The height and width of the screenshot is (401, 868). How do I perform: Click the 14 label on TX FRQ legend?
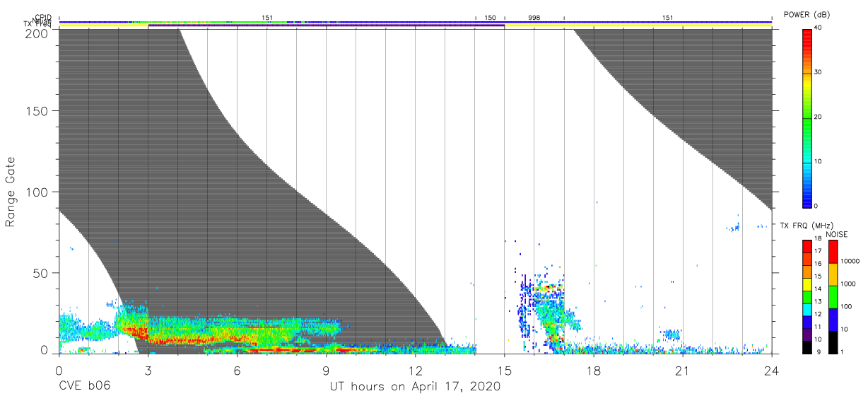(x=819, y=289)
